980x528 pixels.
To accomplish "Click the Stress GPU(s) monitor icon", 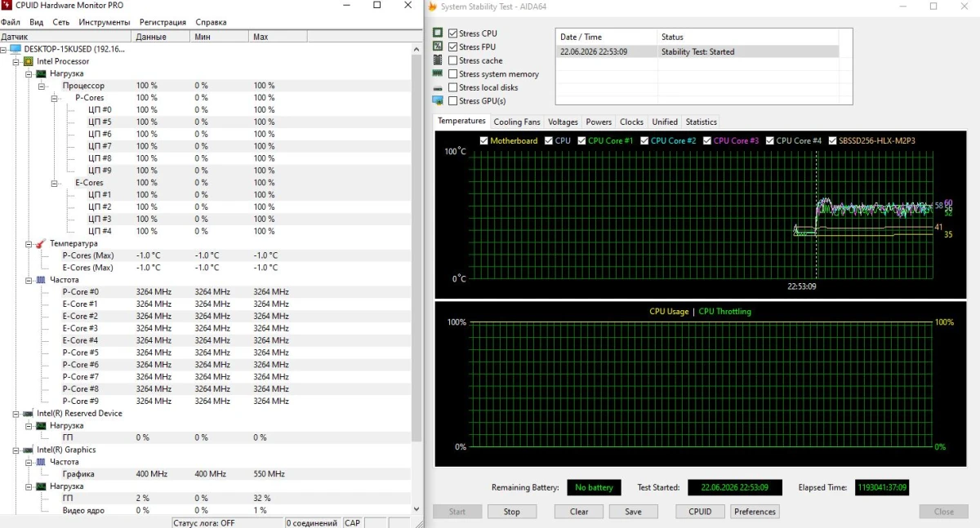I will [439, 100].
